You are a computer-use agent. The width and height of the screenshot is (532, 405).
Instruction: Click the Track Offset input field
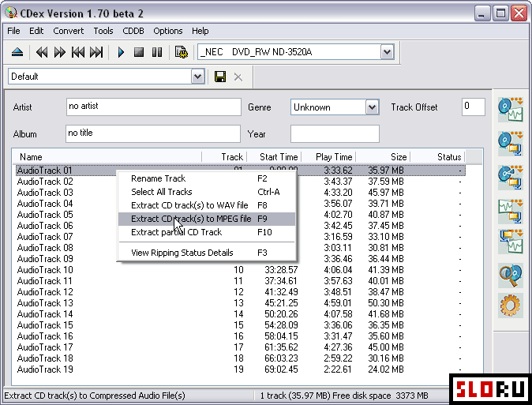474,107
